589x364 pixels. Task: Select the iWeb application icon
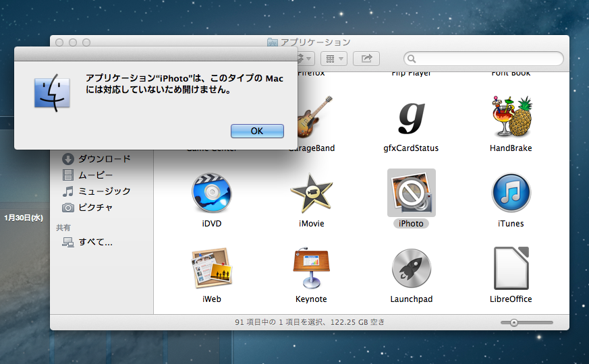coord(211,268)
